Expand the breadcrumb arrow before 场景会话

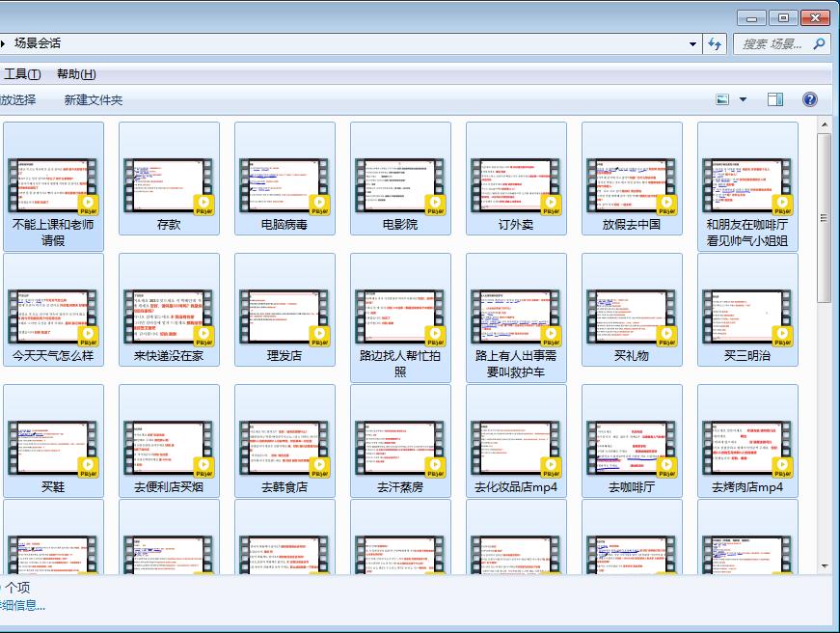[x=3, y=42]
